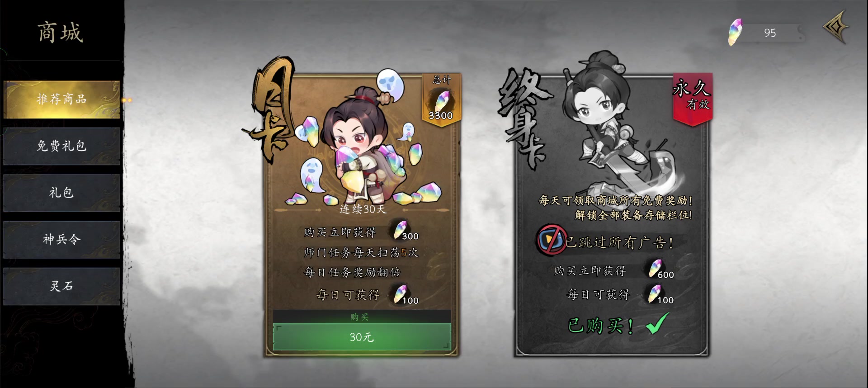Viewport: 868px width, 388px height.
Task: Click the green purchased checkmark
Action: click(657, 323)
